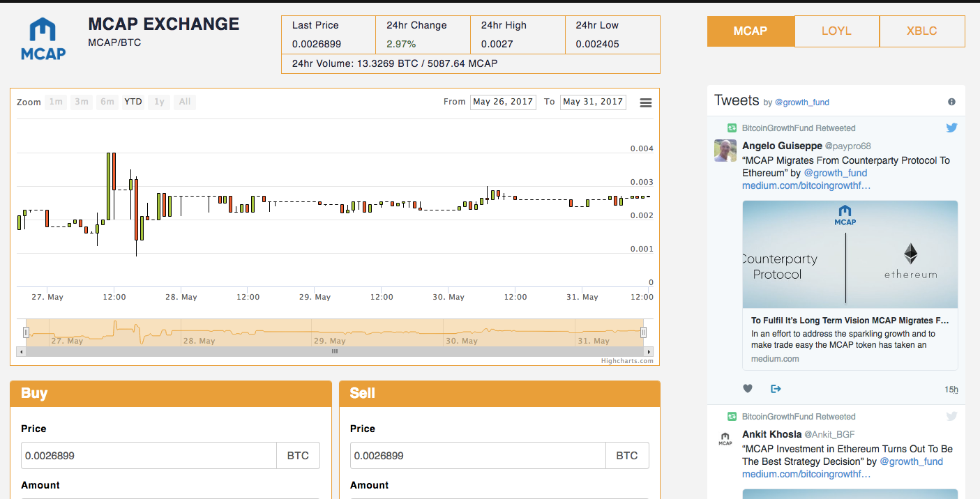
Task: Click the Angelo Guiseppe name
Action: pos(782,146)
